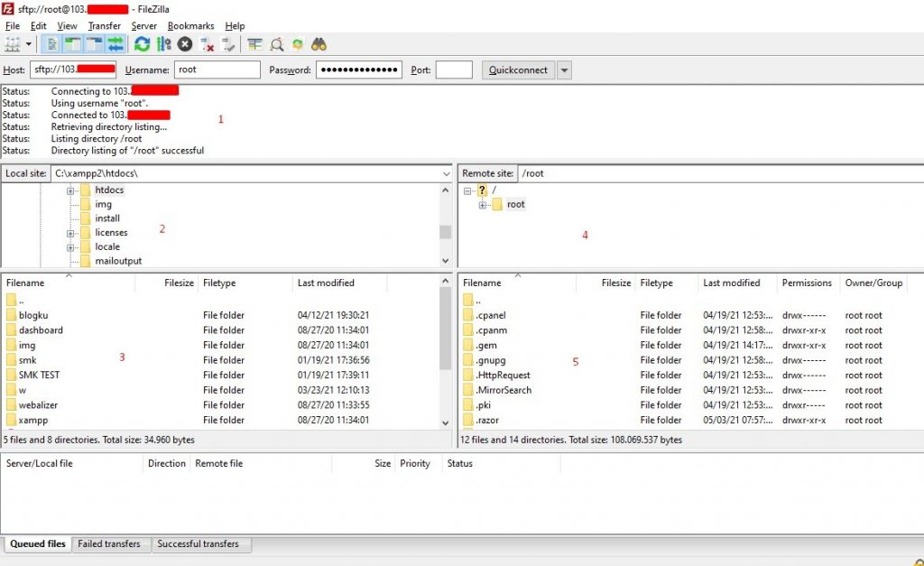This screenshot has height=566, width=924.
Task: Toggle the transfer queue pane
Action: [x=117, y=43]
